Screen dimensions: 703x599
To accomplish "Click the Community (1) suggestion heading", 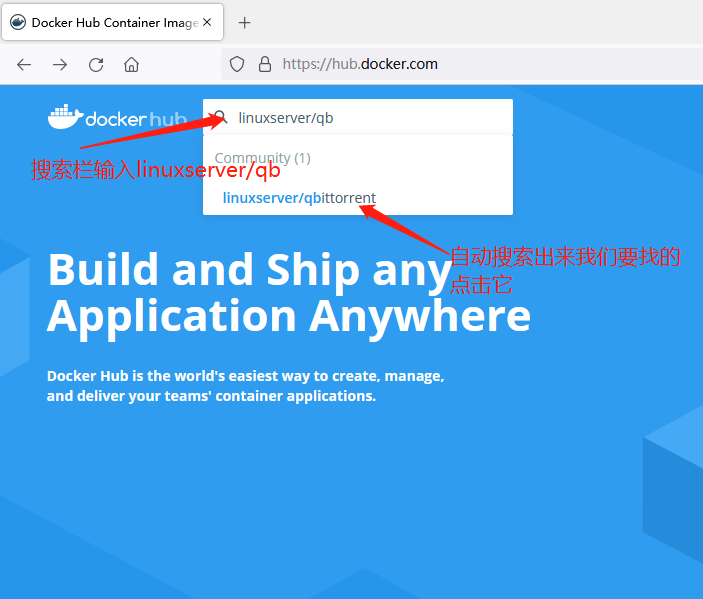I will [262, 158].
